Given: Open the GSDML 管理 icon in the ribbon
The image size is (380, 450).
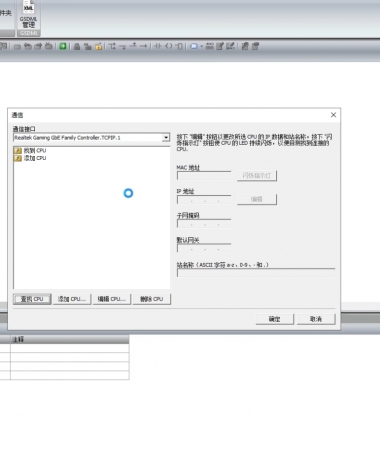Looking at the screenshot, I should tap(29, 15).
